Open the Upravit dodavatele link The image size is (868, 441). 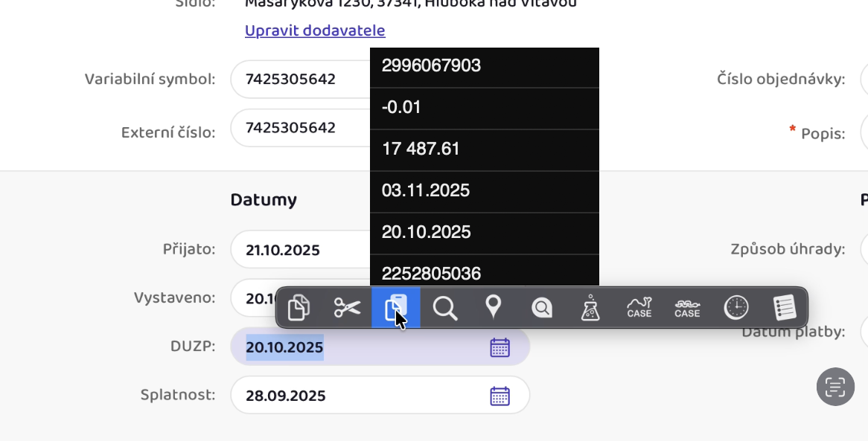[x=315, y=31]
